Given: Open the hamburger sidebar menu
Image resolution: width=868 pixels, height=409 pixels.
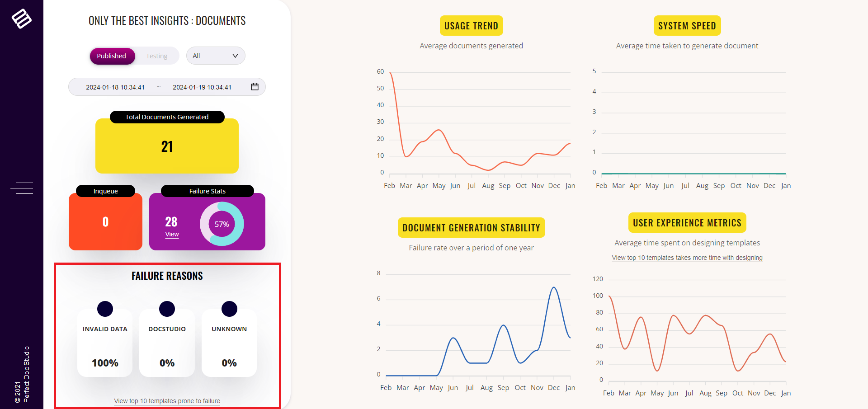Looking at the screenshot, I should tap(22, 188).
